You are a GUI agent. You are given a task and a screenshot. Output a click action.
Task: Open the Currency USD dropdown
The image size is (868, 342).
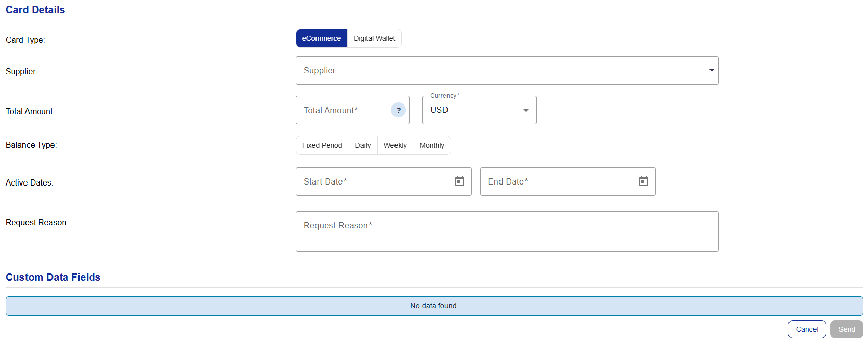pos(479,110)
